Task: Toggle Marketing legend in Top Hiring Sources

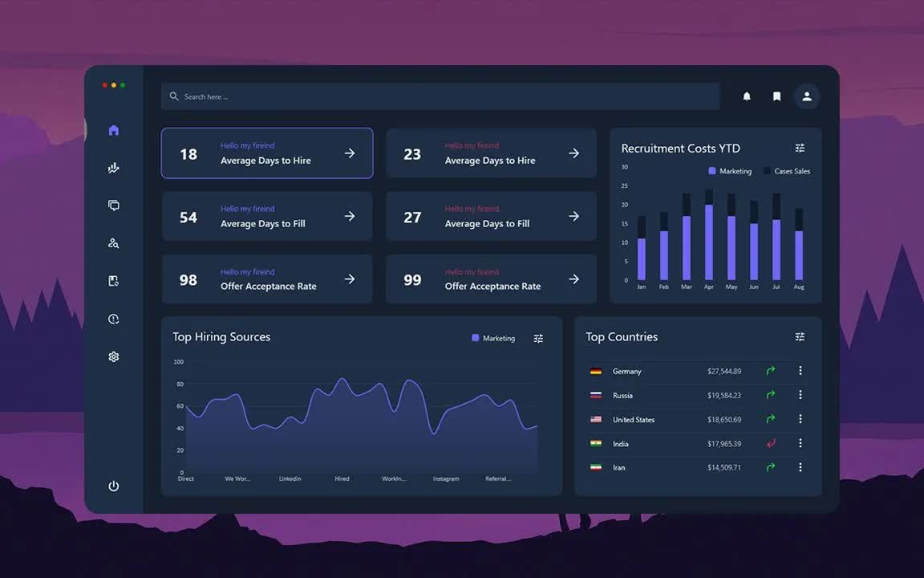Action: (x=493, y=338)
